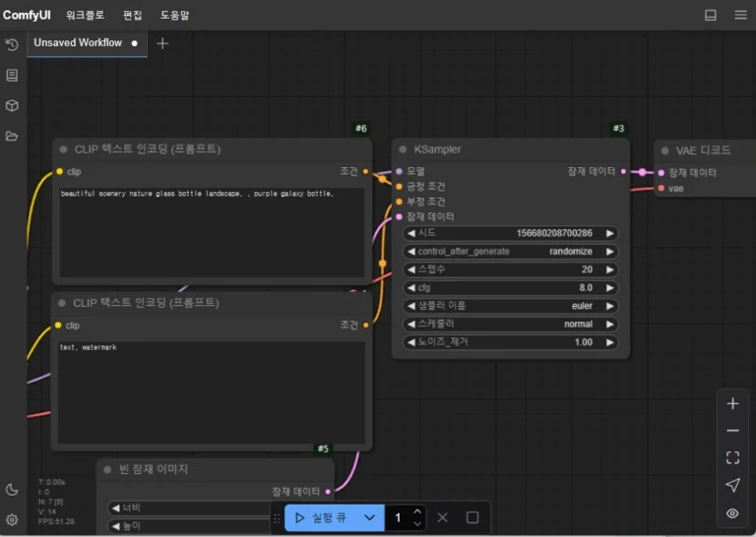Decrease batch count with down arrow
Image resolution: width=756 pixels, height=537 pixels.
[417, 523]
